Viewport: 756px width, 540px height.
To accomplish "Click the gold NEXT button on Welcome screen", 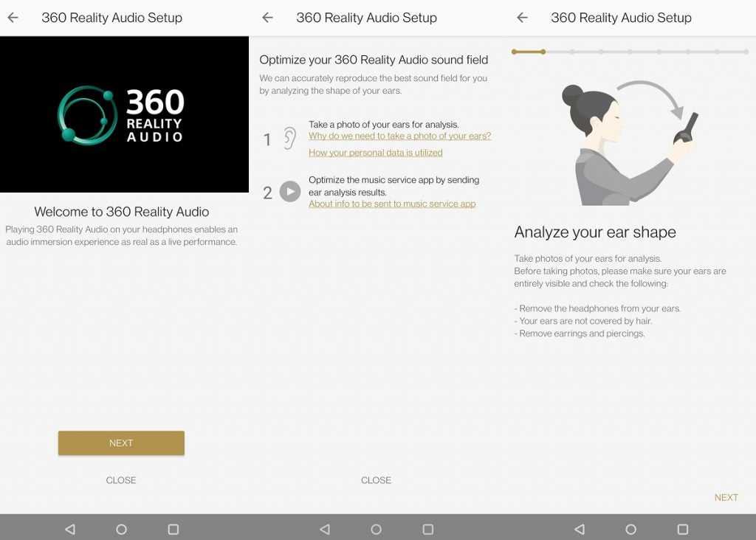I will coord(121,443).
